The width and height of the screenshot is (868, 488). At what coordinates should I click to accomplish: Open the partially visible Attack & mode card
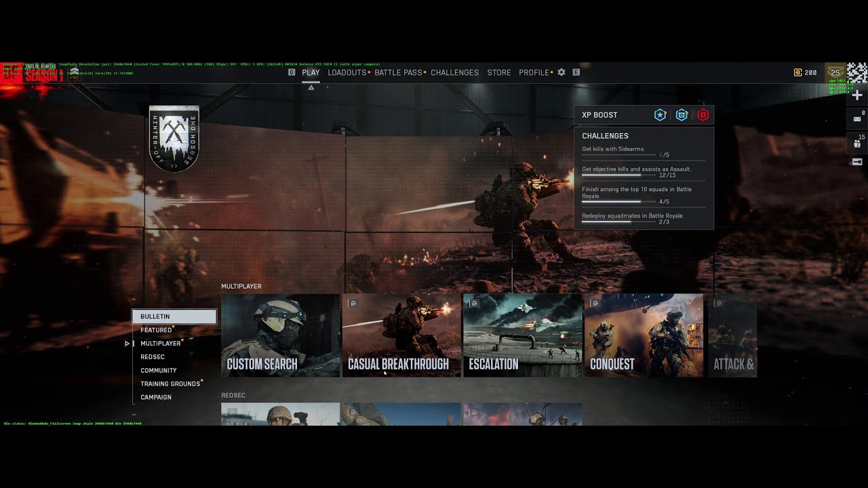(732, 335)
